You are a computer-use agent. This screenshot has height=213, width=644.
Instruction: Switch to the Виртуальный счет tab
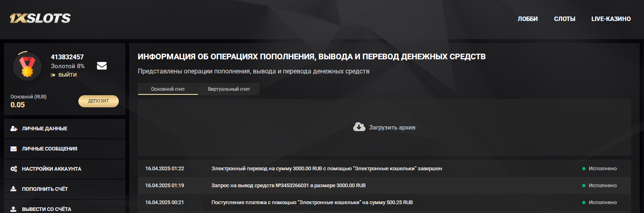229,89
